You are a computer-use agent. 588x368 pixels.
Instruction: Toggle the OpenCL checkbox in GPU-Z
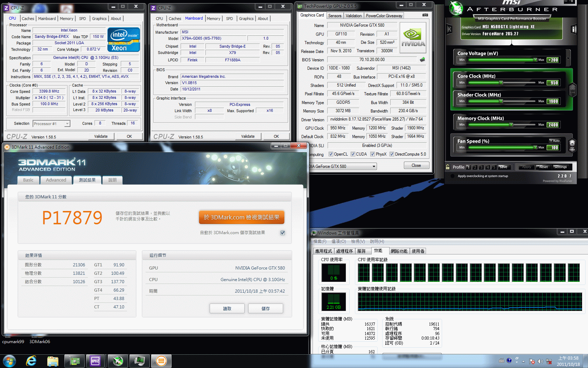point(331,154)
